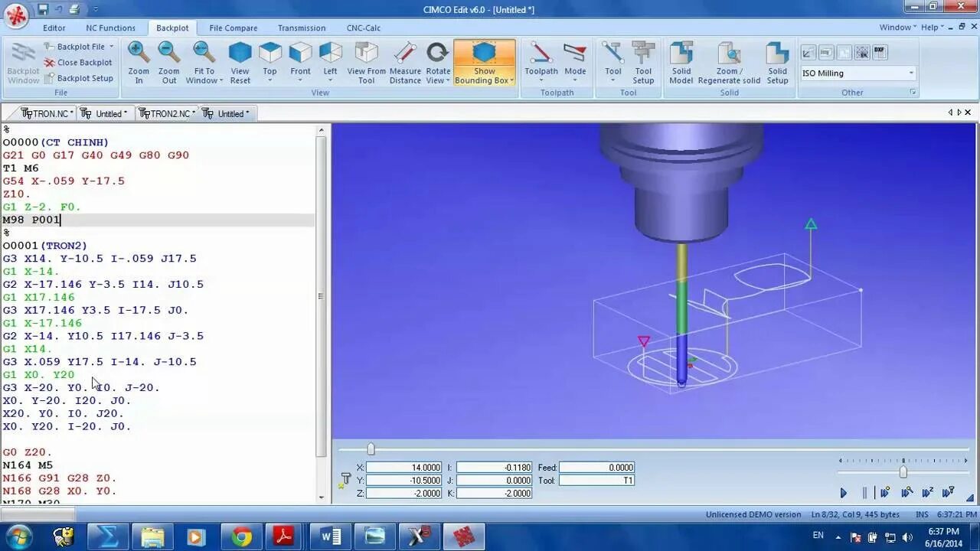Click the line "N164 M5"

point(28,465)
